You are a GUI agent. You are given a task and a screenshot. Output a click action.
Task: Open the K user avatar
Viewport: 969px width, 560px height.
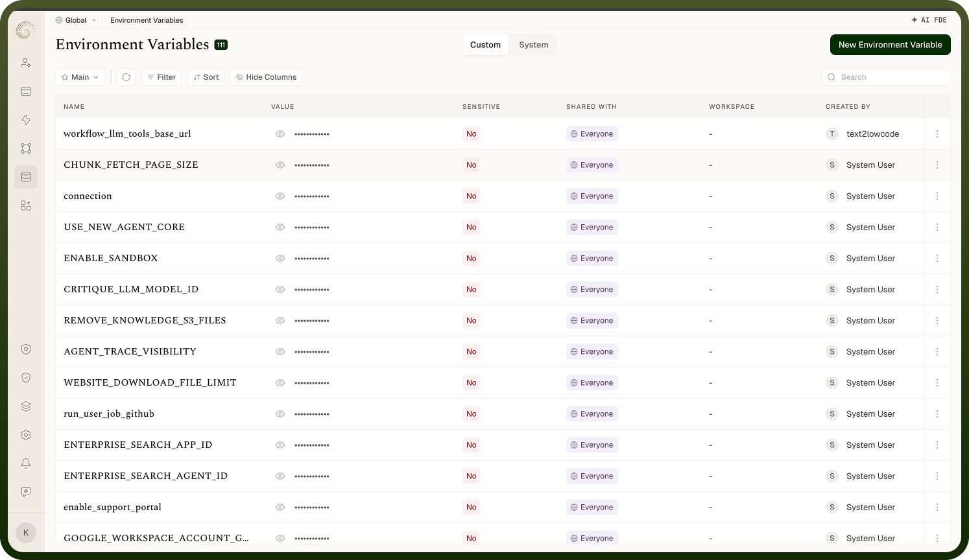pyautogui.click(x=26, y=533)
